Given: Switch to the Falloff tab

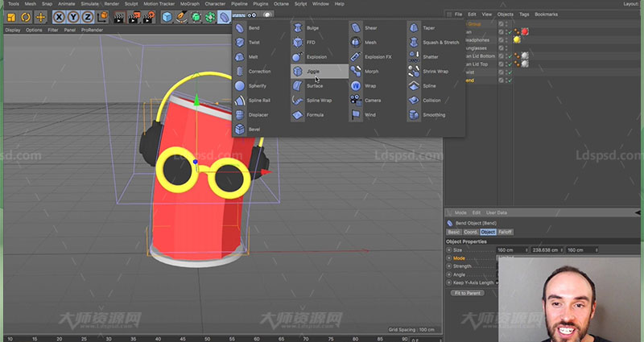Looking at the screenshot, I should 506,232.
